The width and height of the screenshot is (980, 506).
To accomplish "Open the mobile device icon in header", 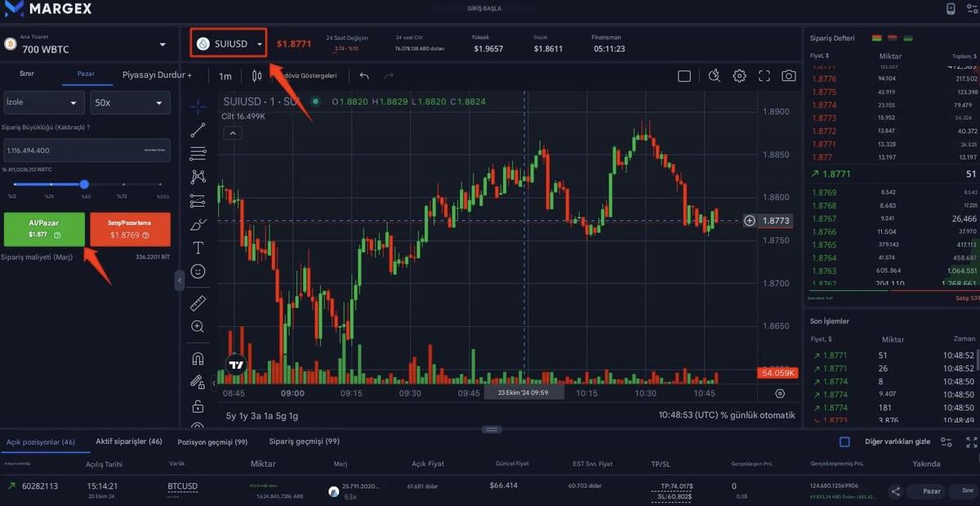I will pyautogui.click(x=951, y=9).
